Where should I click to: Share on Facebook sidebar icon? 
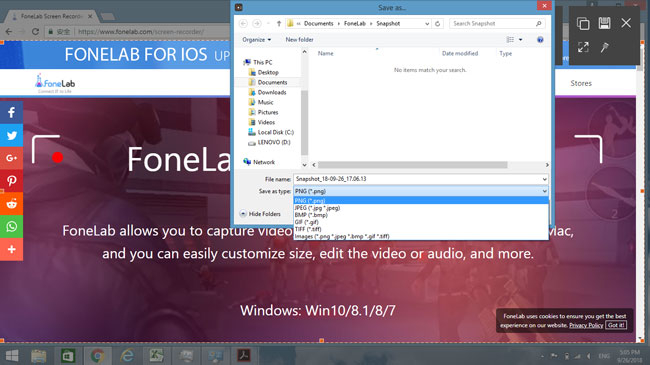[x=12, y=112]
